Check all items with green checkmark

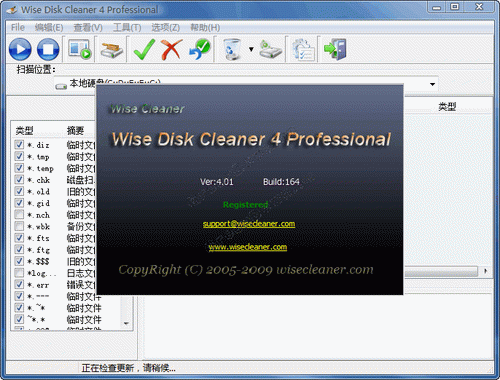[144, 49]
